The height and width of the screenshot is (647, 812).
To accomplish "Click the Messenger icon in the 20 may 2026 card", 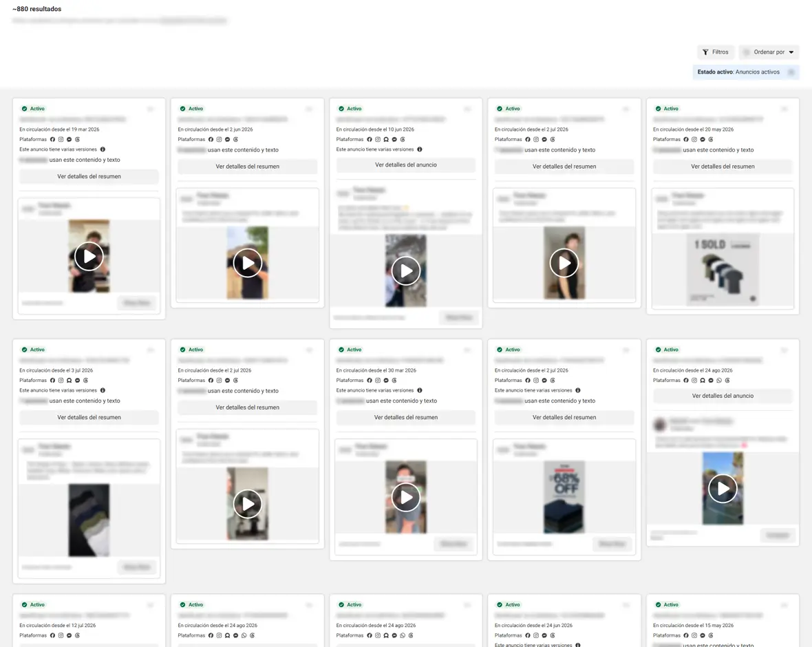I will (x=703, y=139).
